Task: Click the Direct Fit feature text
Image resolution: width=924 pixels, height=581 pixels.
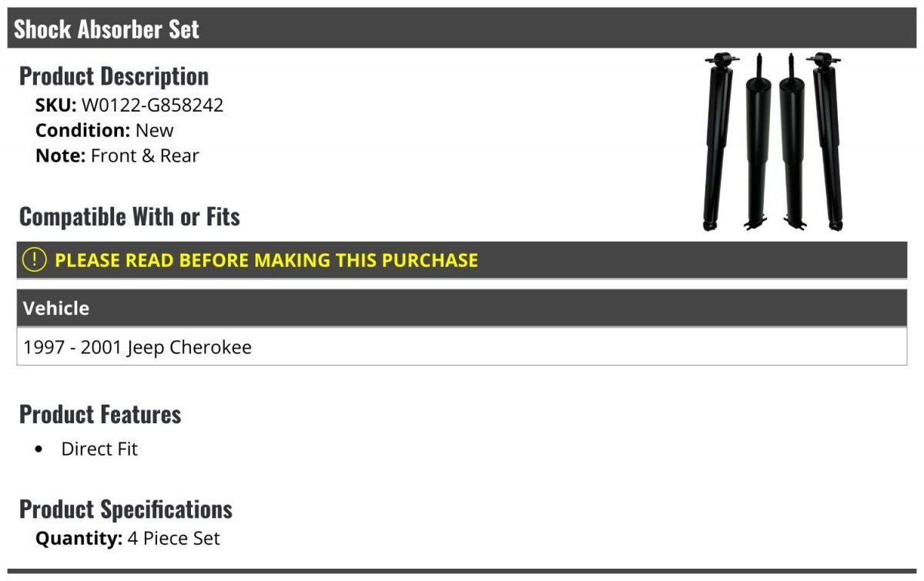Action: coord(99,449)
